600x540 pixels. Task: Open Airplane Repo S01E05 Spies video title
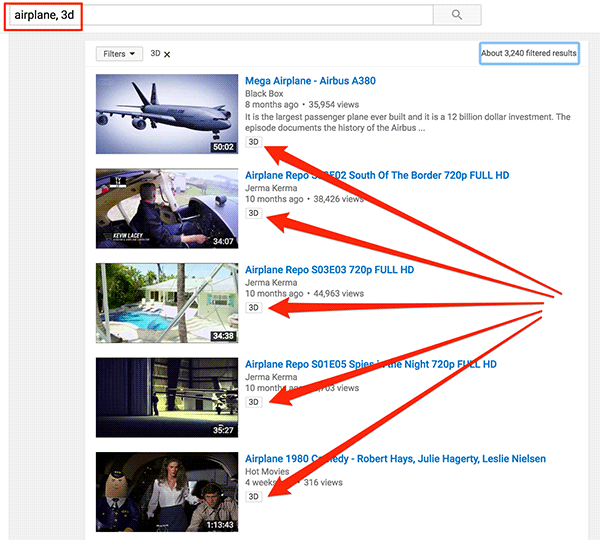tap(370, 365)
